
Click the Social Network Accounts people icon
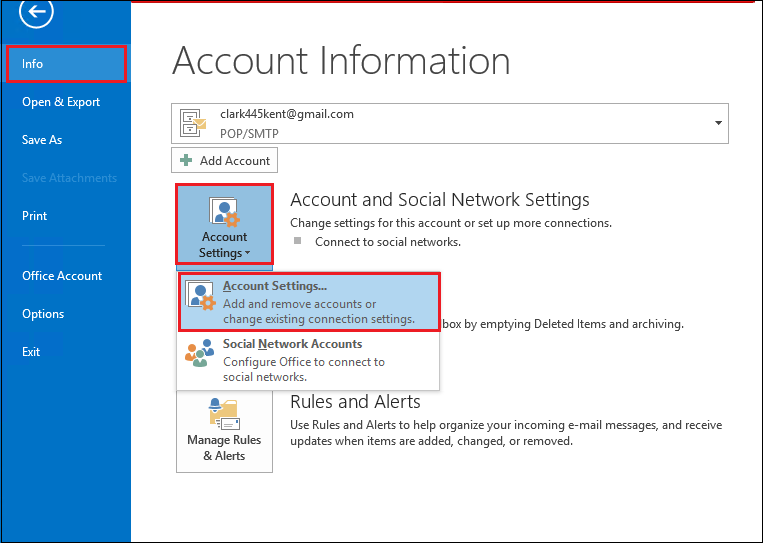[x=200, y=353]
